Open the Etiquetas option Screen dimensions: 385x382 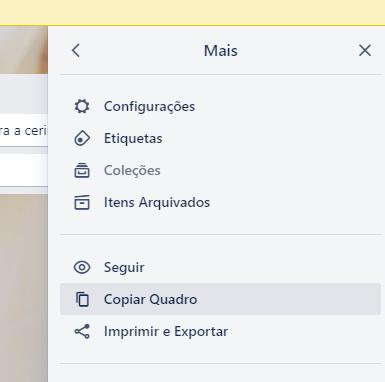(220, 138)
